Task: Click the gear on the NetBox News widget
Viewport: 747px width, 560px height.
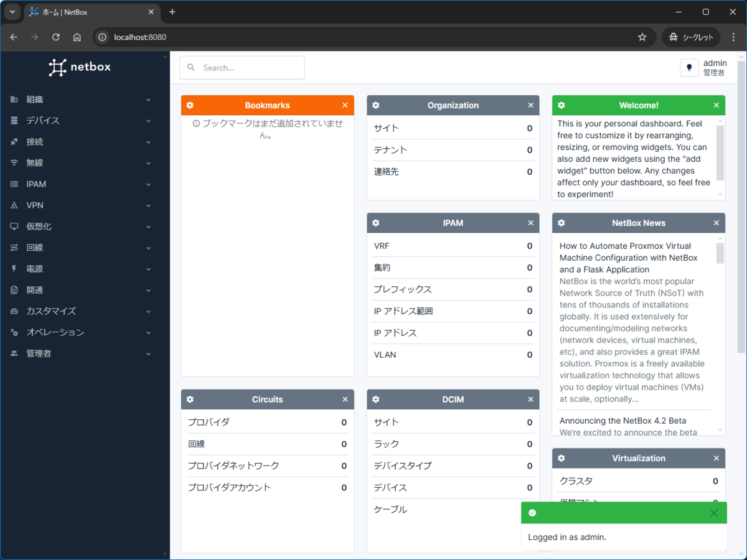Action: [561, 223]
